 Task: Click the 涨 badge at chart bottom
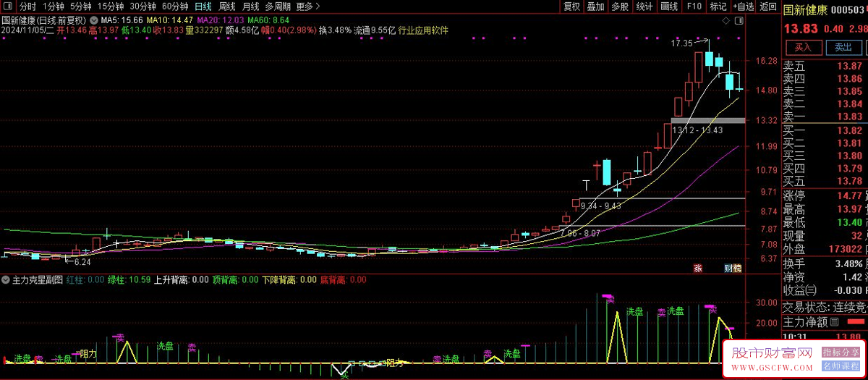(x=698, y=268)
